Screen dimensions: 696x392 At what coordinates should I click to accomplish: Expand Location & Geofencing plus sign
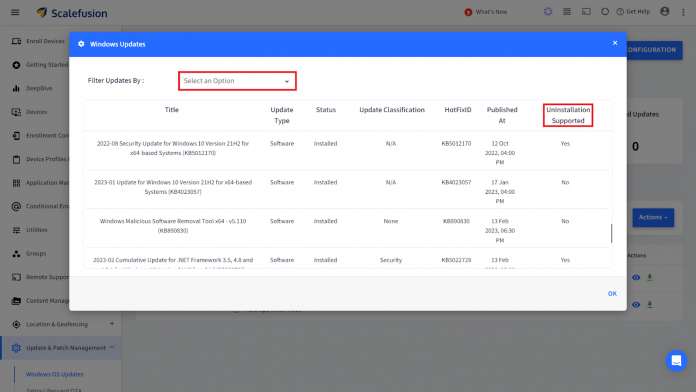[112, 324]
